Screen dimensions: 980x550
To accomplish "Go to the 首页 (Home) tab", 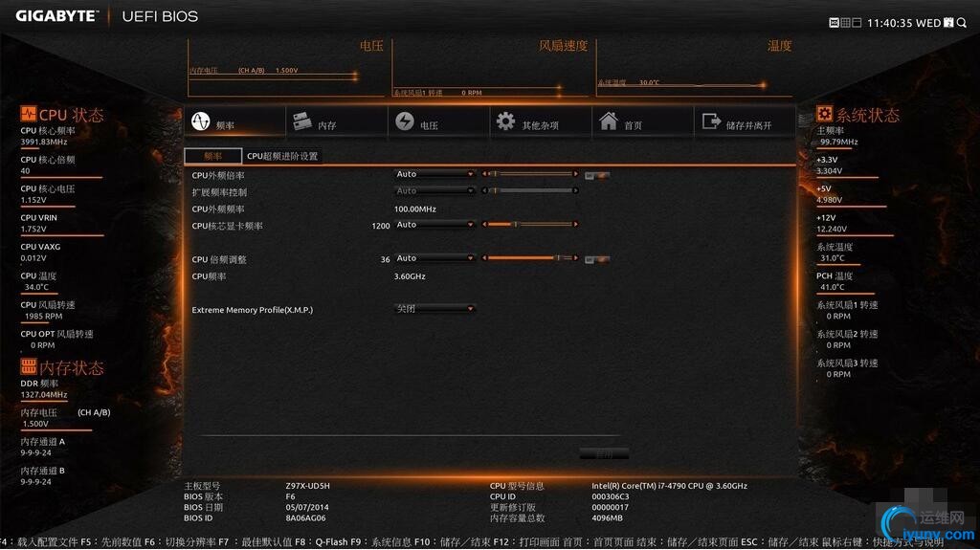I will coord(642,121).
